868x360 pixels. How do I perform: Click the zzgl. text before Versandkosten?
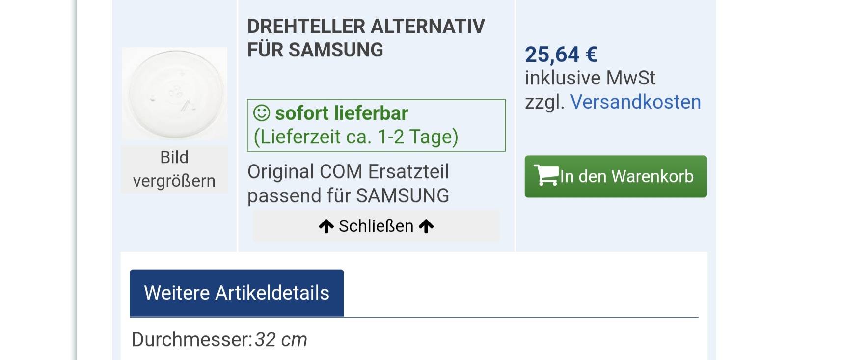tap(544, 102)
